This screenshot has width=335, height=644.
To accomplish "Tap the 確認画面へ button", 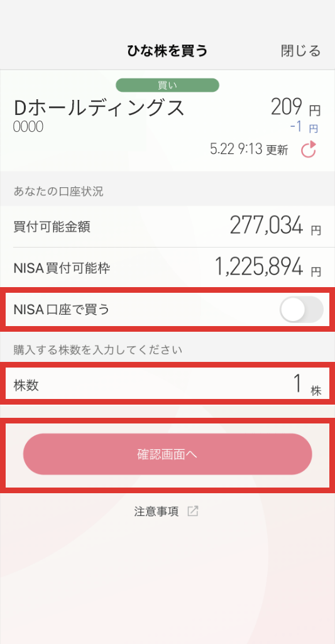I will (x=167, y=454).
